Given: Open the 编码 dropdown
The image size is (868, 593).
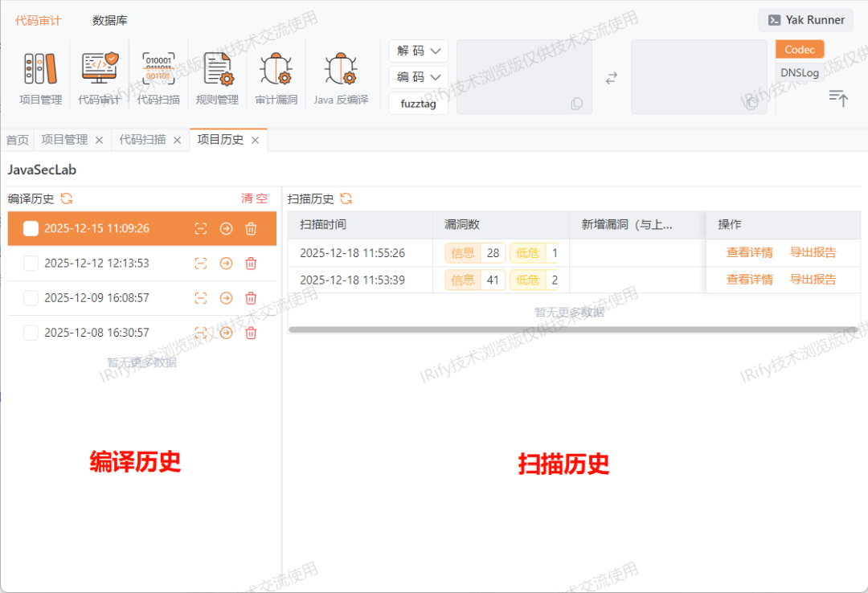Looking at the screenshot, I should pyautogui.click(x=419, y=77).
